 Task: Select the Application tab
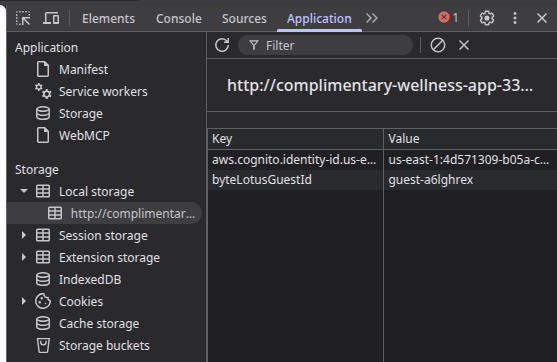(x=319, y=18)
